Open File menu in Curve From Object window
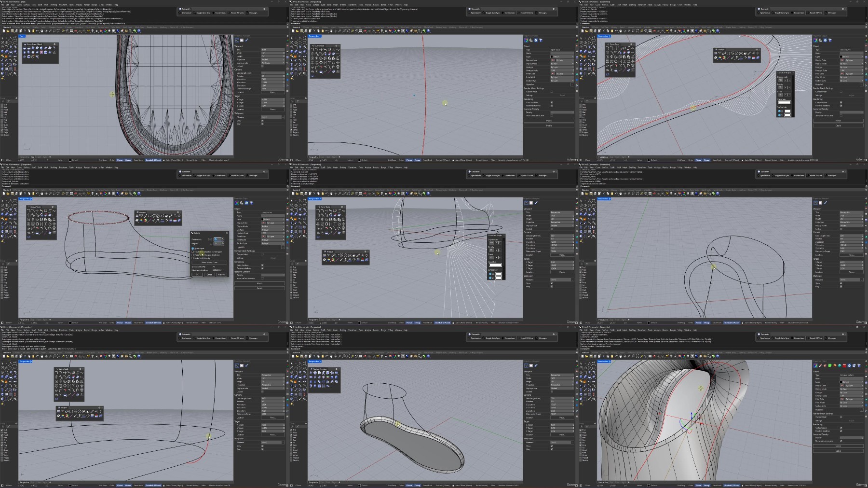Image resolution: width=868 pixels, height=488 pixels. 2,5
